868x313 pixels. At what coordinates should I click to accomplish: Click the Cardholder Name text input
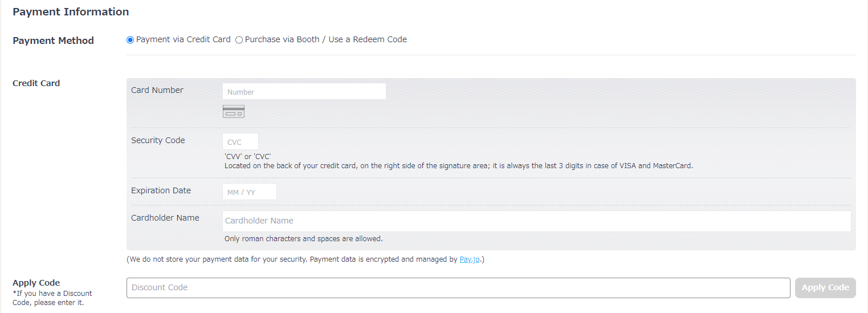[536, 221]
